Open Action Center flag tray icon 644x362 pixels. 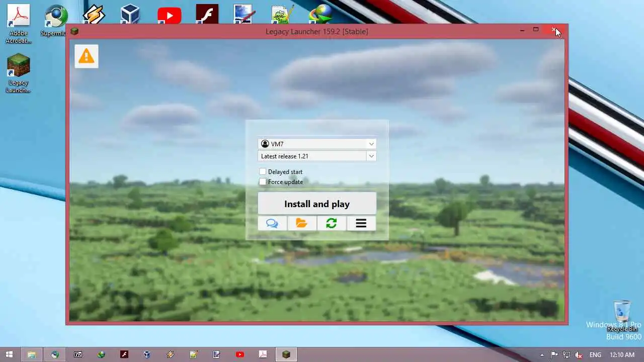(x=554, y=355)
